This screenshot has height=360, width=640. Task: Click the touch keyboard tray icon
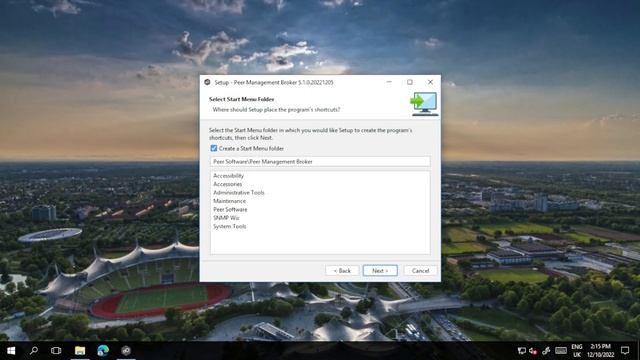click(561, 351)
